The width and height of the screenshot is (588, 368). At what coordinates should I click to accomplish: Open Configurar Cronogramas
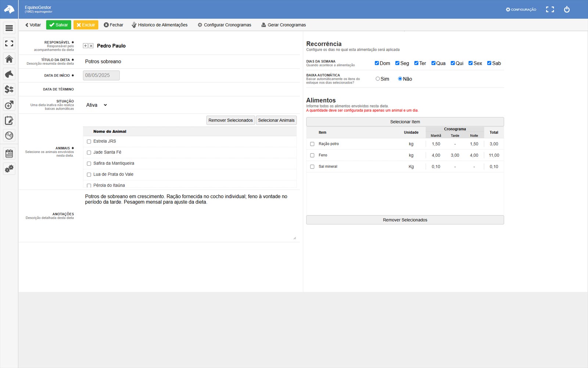[225, 25]
